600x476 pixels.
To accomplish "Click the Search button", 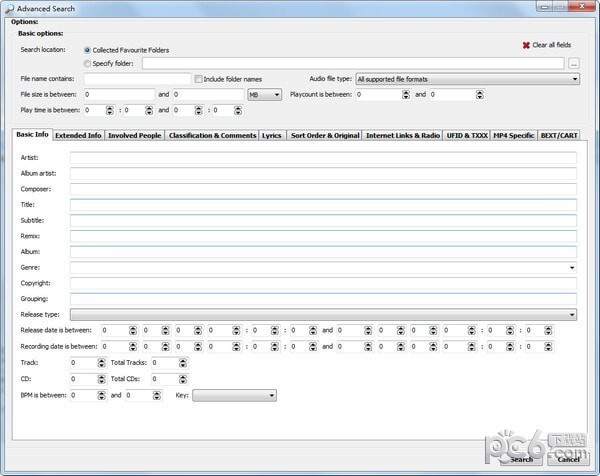I will (521, 459).
